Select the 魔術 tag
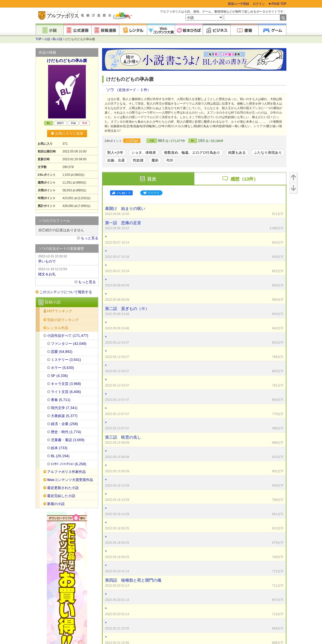The height and width of the screenshot is (644, 322). click(x=155, y=160)
